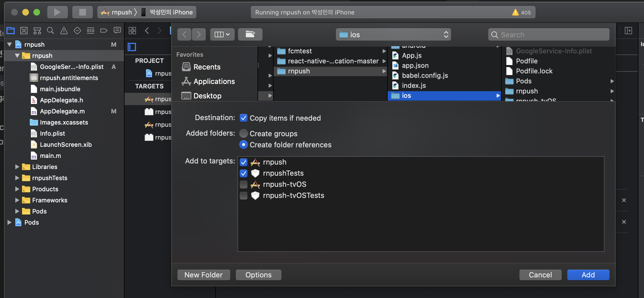Go forward in editor history

159,31
